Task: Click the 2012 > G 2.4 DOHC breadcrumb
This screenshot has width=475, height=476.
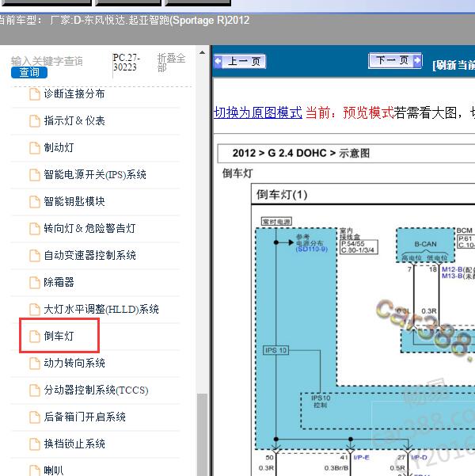Action: (301, 153)
